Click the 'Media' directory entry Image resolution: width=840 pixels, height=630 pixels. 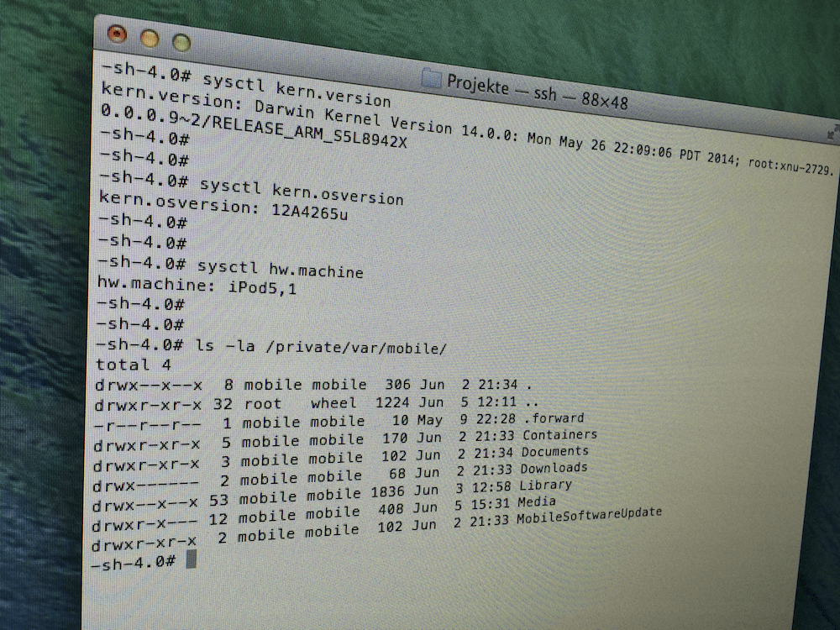pos(535,501)
